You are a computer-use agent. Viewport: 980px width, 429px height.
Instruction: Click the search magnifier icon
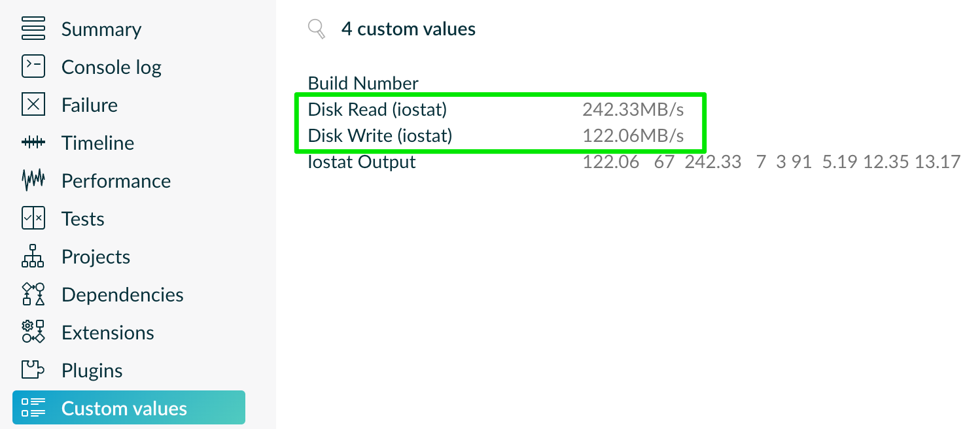(317, 29)
